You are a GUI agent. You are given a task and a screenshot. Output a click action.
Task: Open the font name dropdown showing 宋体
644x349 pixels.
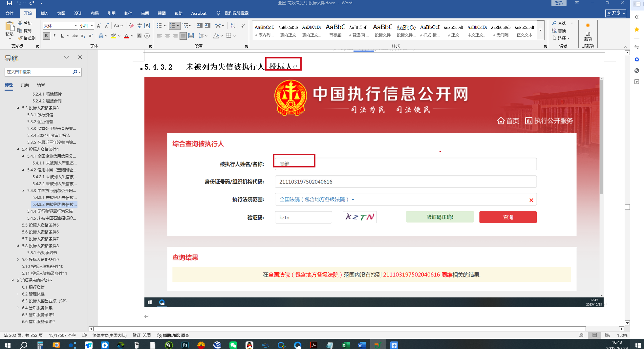point(75,26)
